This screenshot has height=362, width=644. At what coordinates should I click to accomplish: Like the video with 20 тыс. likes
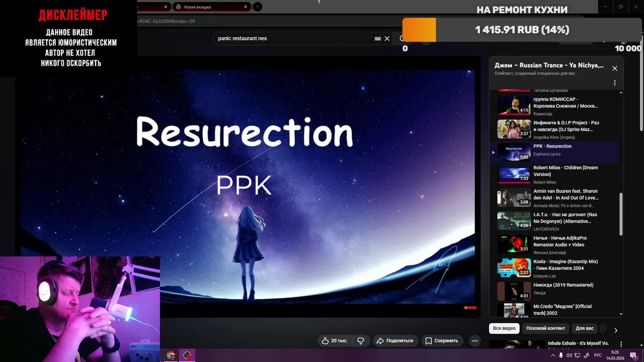coord(335,340)
